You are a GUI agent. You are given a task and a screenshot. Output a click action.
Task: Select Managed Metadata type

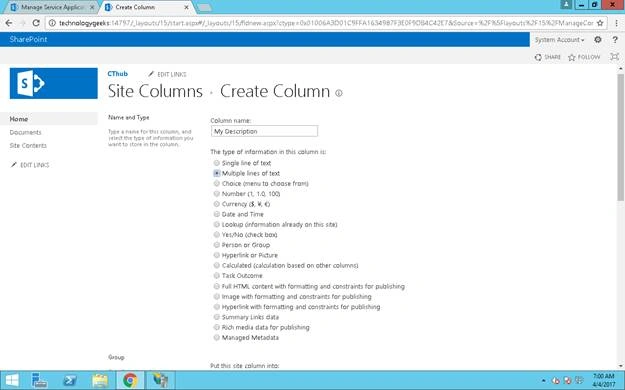216,338
